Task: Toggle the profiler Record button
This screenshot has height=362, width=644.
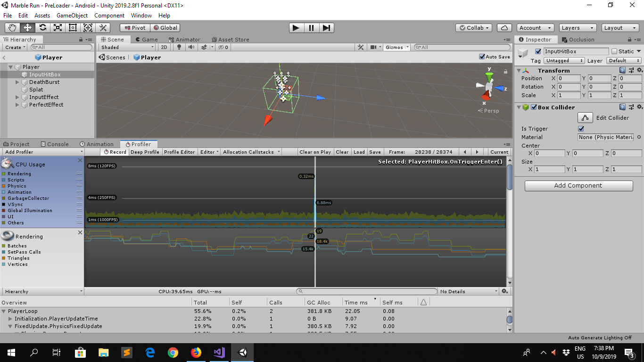Action: click(x=115, y=152)
